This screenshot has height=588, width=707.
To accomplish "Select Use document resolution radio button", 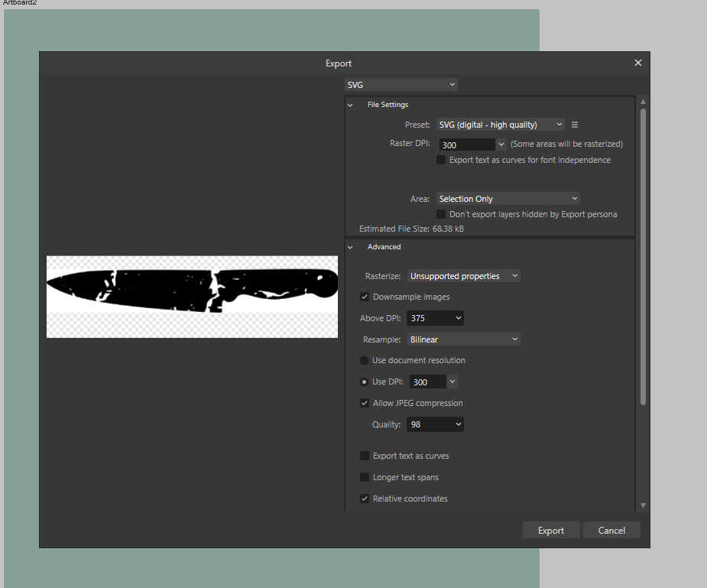I will 365,361.
